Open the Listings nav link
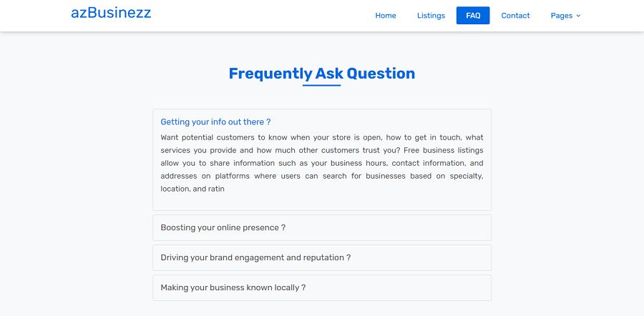 (431, 16)
